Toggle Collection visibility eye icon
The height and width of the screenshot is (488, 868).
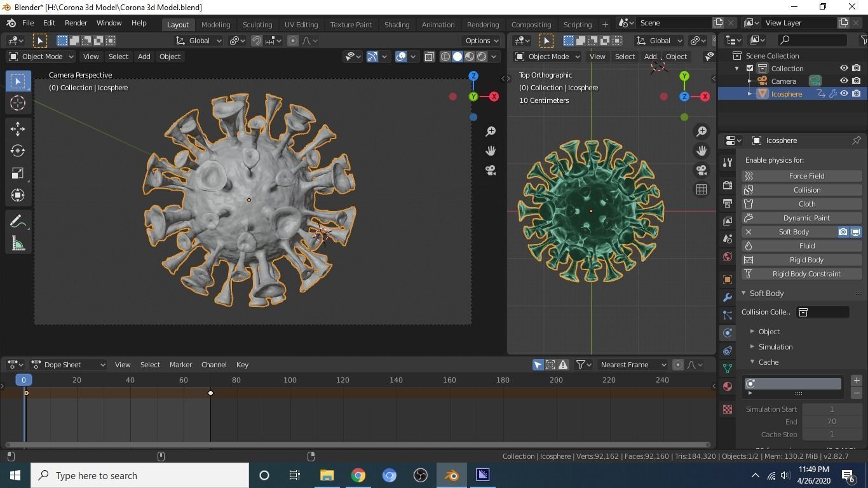844,68
